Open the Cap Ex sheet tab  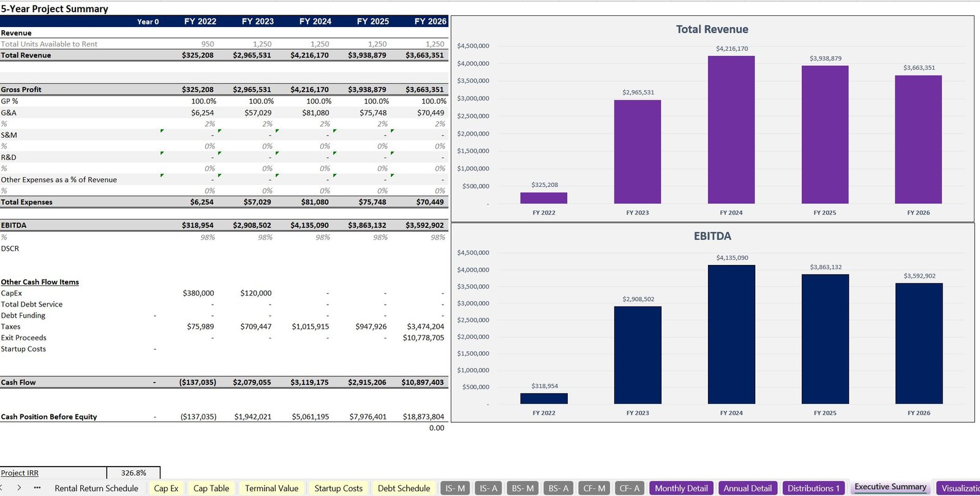click(166, 489)
